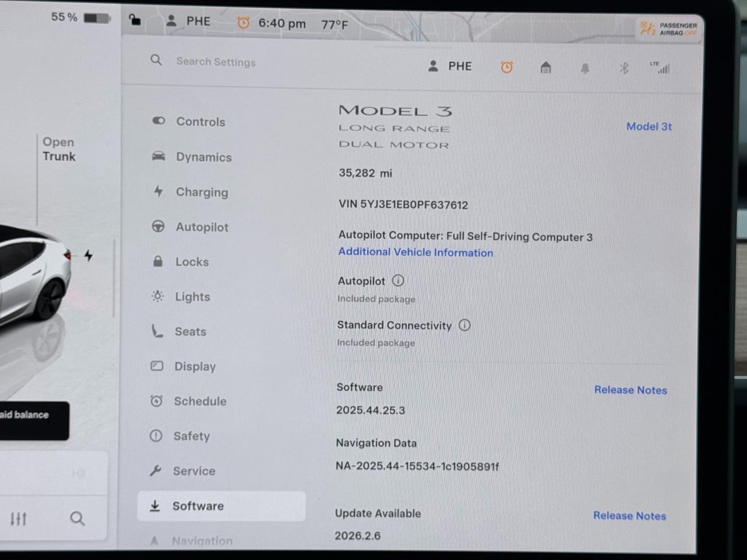View Additional Vehicle Information

coord(416,252)
